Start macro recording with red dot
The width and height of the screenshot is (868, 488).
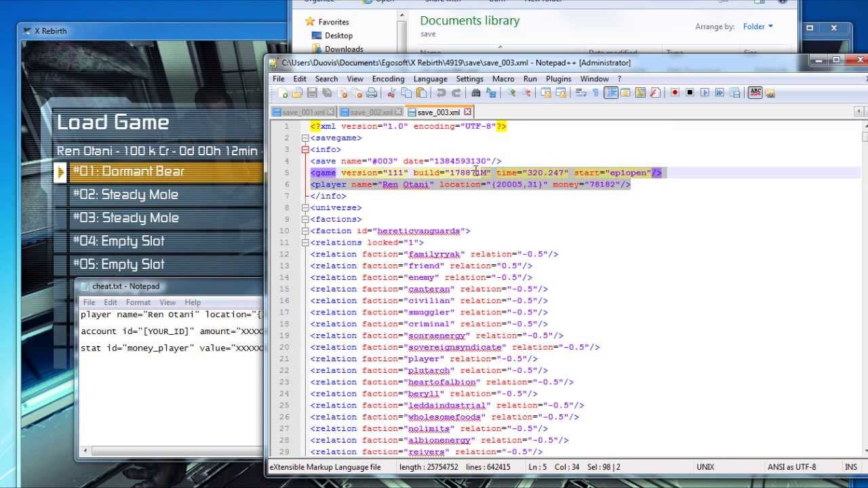(x=675, y=93)
